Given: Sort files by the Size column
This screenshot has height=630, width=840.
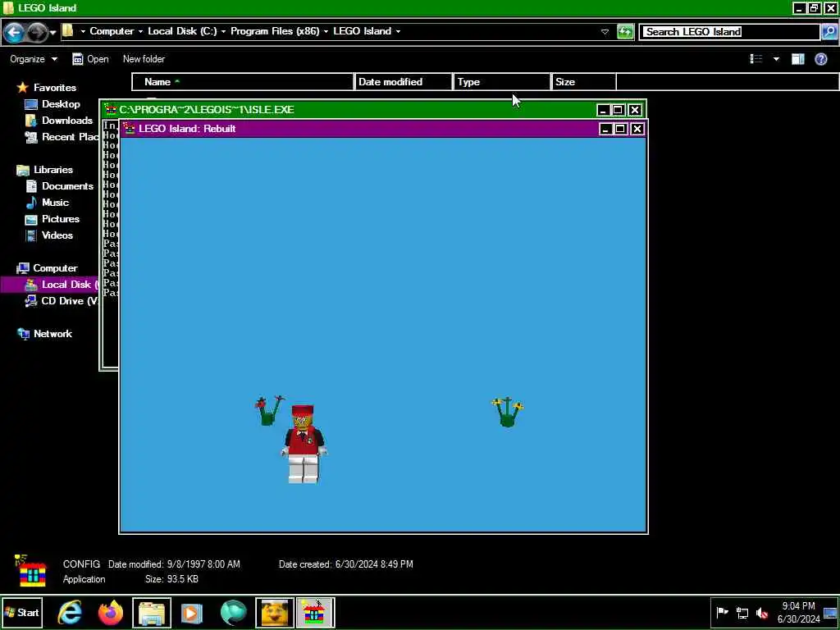Looking at the screenshot, I should [583, 82].
